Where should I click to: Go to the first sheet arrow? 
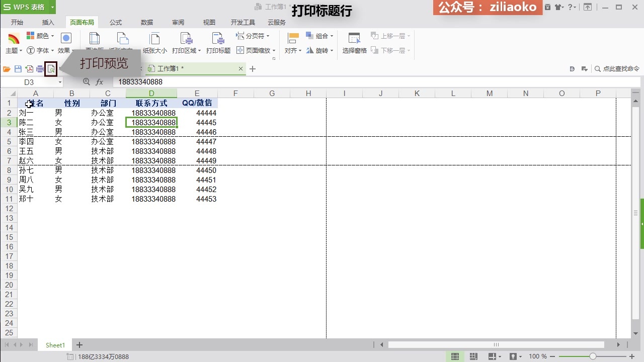(x=8, y=345)
